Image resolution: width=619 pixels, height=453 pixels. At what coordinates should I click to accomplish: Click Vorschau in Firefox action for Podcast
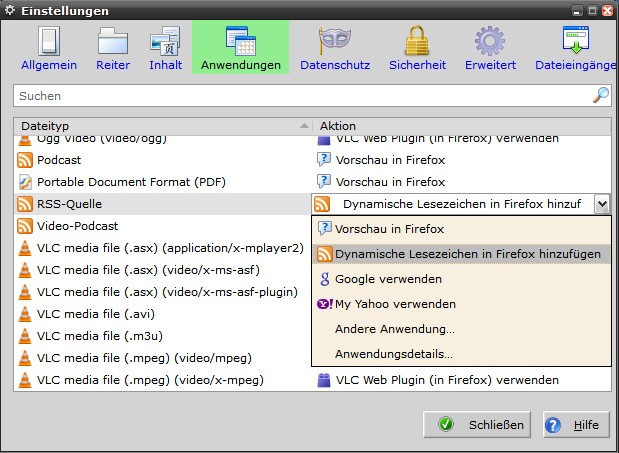[x=390, y=160]
